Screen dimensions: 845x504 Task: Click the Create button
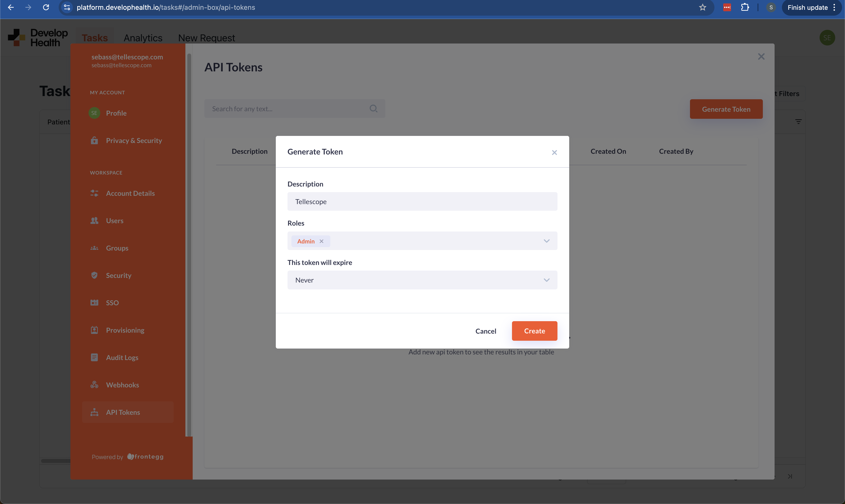pyautogui.click(x=534, y=331)
